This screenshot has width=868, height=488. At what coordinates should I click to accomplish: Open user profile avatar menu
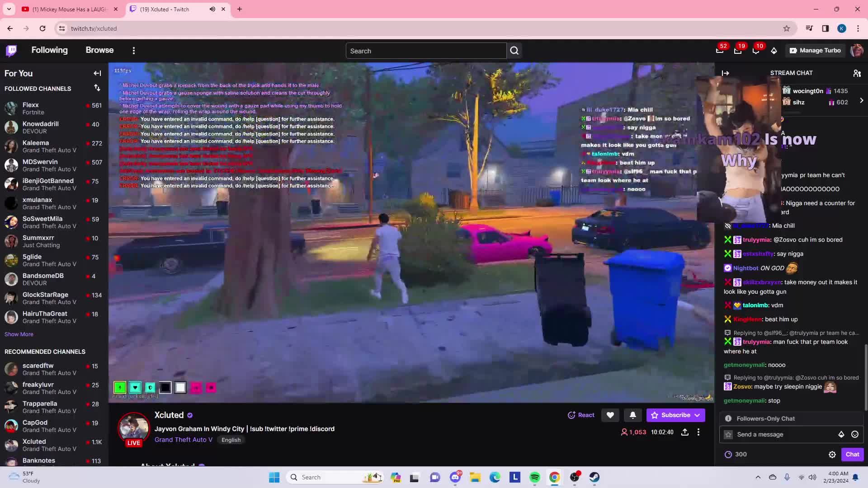coord(856,51)
